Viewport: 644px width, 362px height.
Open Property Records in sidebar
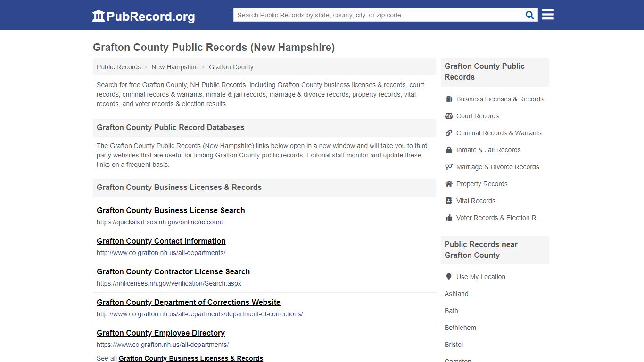pos(482,184)
